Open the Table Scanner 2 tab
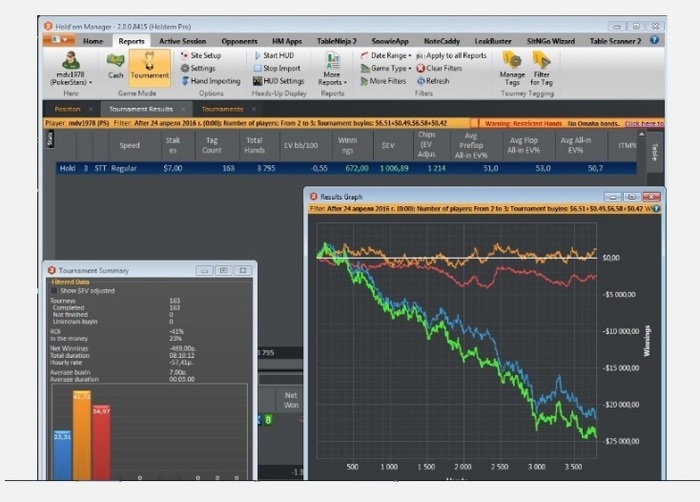This screenshot has width=700, height=502. pyautogui.click(x=615, y=41)
